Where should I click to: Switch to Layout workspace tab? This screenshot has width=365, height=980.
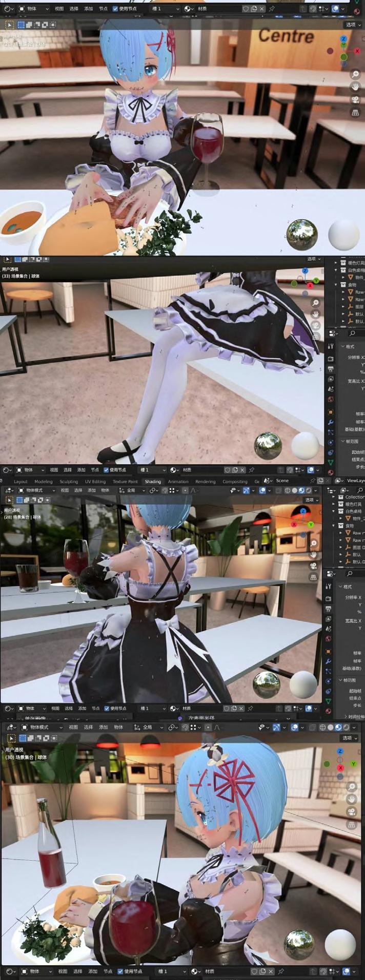(21, 482)
